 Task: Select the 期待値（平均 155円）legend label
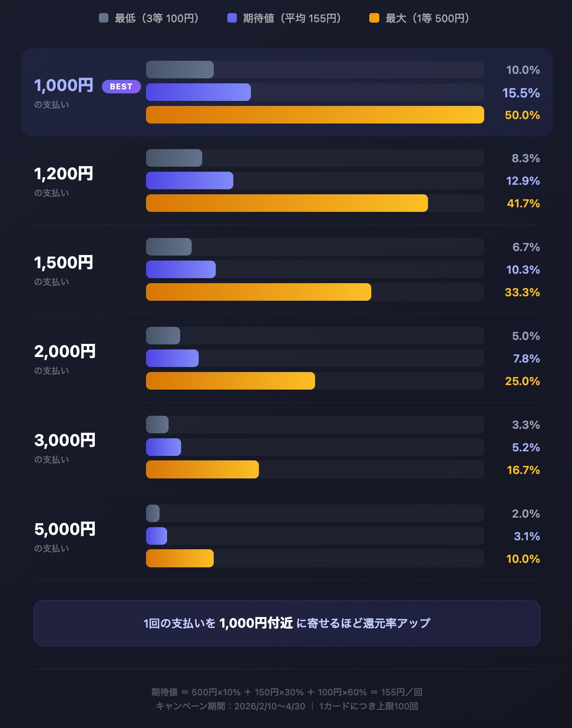292,19
